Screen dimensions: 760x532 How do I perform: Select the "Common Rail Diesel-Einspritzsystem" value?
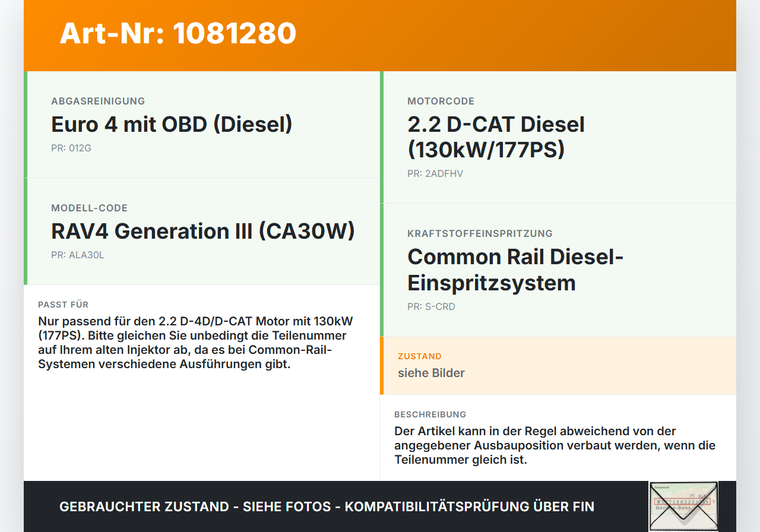click(x=515, y=270)
